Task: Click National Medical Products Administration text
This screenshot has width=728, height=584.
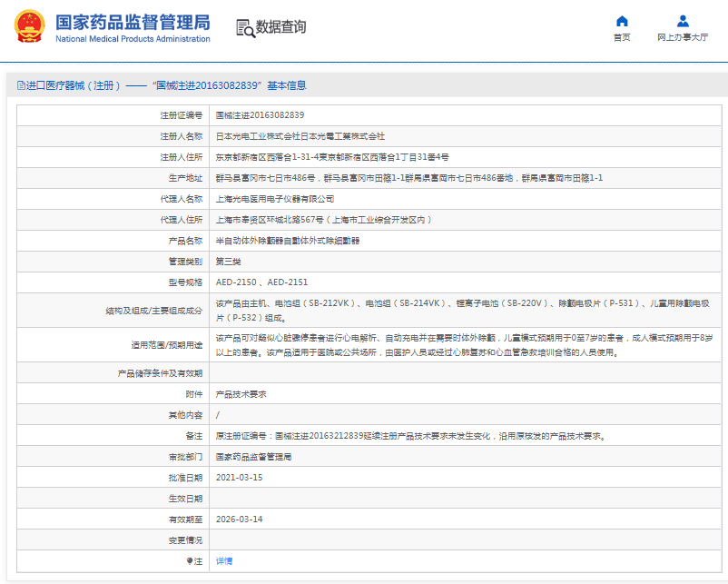Action: pos(133,39)
